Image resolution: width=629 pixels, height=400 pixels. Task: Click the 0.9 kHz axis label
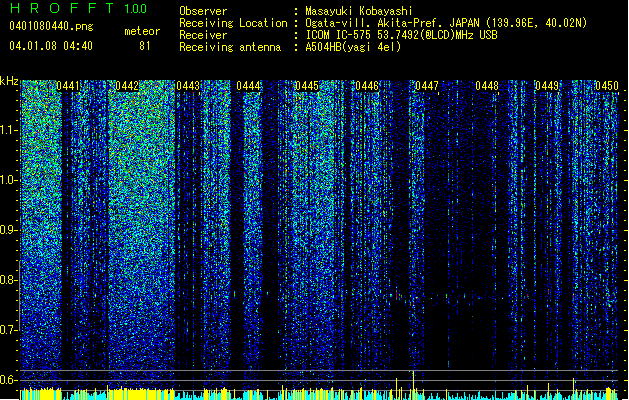[x=9, y=230]
